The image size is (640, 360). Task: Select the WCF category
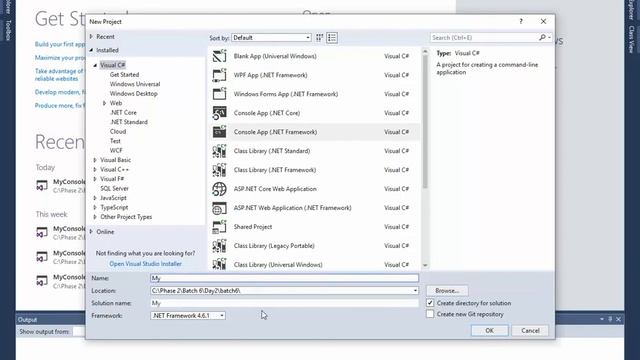point(116,150)
